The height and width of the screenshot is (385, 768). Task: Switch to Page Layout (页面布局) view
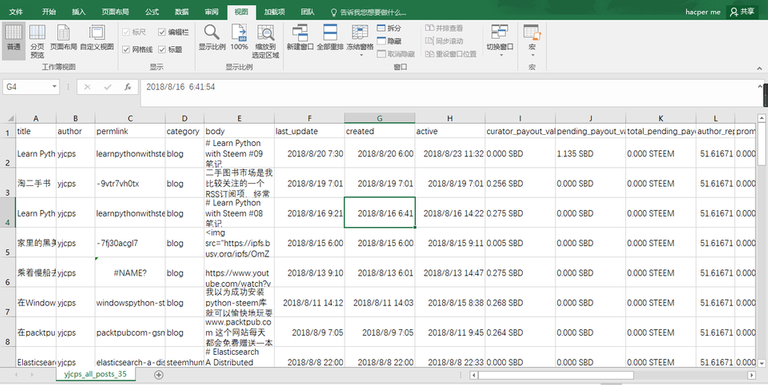[x=64, y=38]
